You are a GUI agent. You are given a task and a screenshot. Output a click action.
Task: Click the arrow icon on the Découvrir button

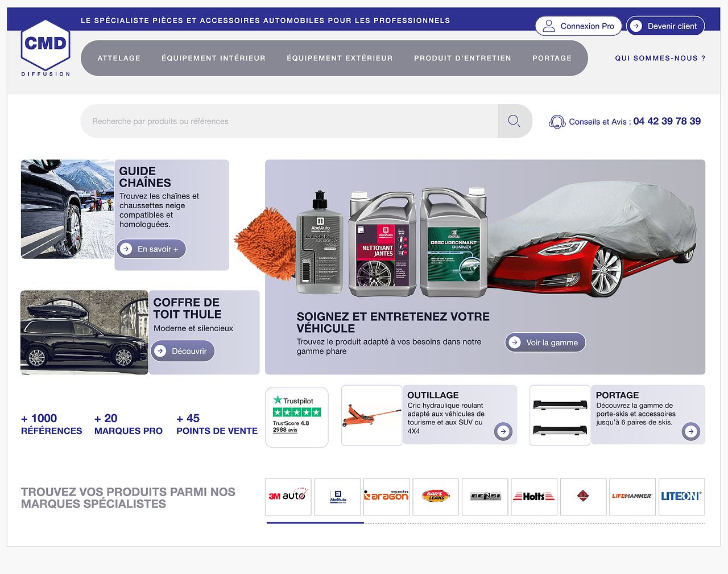tap(160, 351)
